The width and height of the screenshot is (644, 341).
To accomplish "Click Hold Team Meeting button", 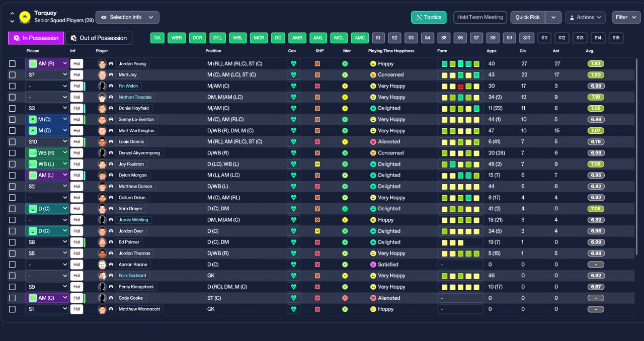I will (x=480, y=17).
